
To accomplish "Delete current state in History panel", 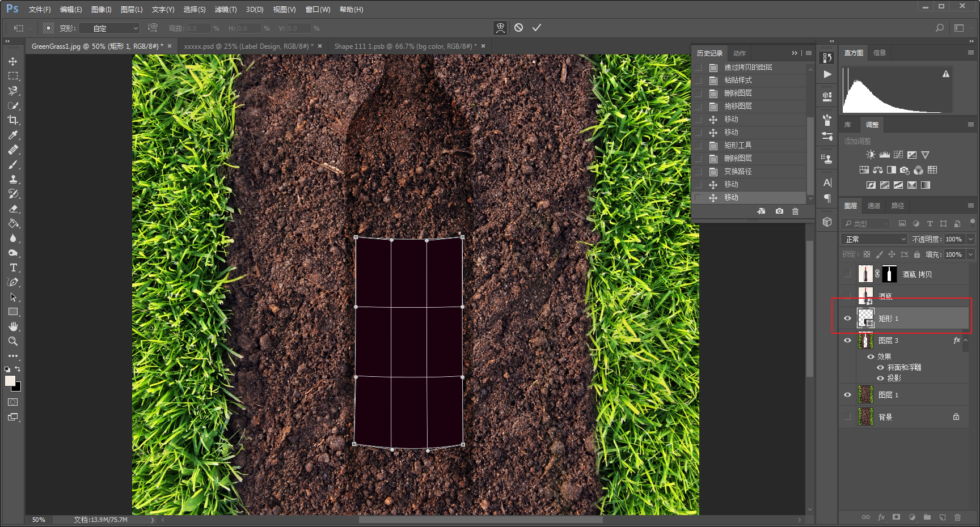I will click(796, 211).
